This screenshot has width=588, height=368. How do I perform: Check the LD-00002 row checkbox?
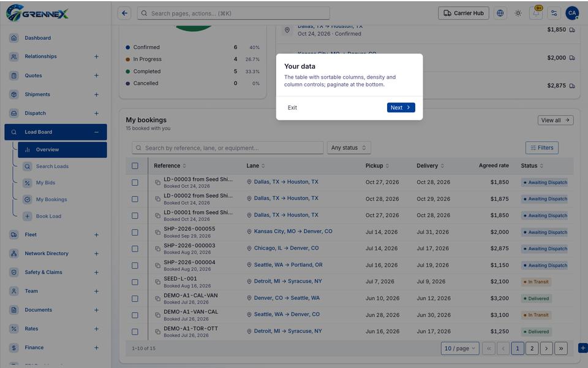pos(135,199)
